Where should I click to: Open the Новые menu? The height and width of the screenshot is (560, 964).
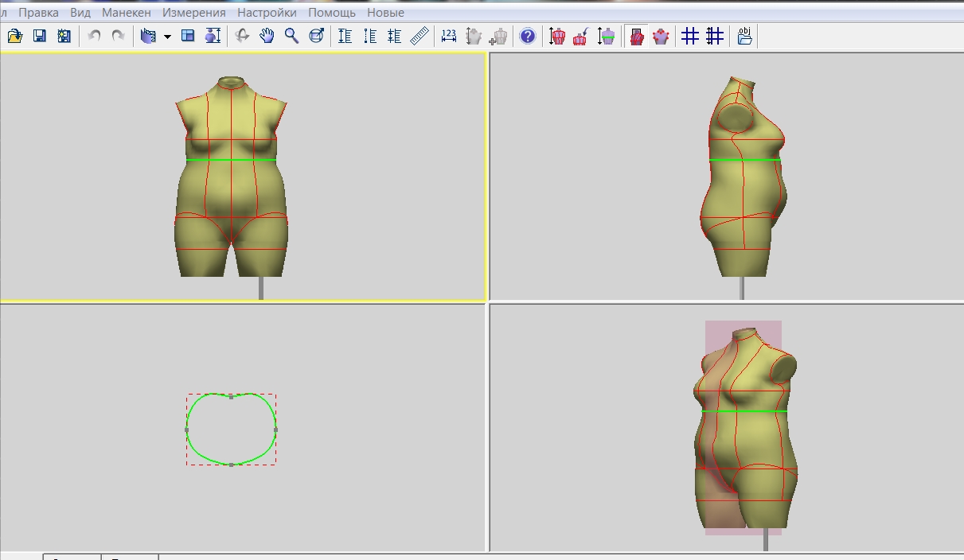[385, 13]
